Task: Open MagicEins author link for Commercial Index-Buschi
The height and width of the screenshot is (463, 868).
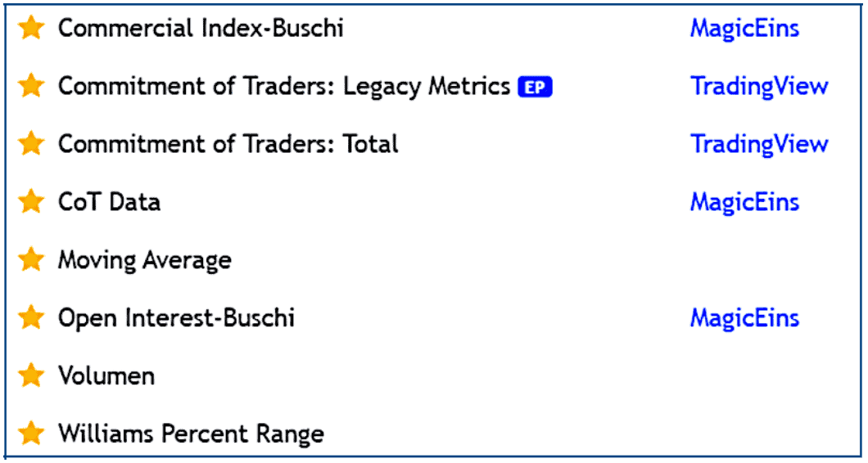Action: point(744,28)
